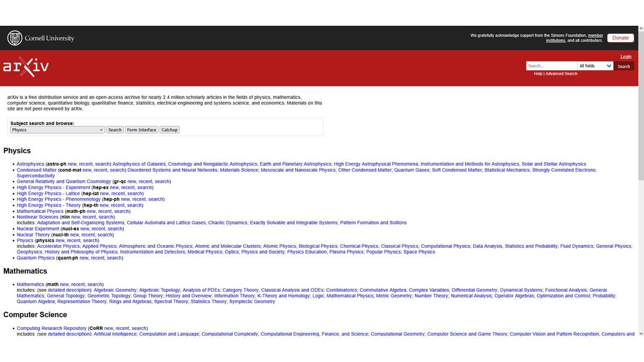Image resolution: width=644 pixels, height=362 pixels.
Task: Click the arXiv logo
Action: 26,67
